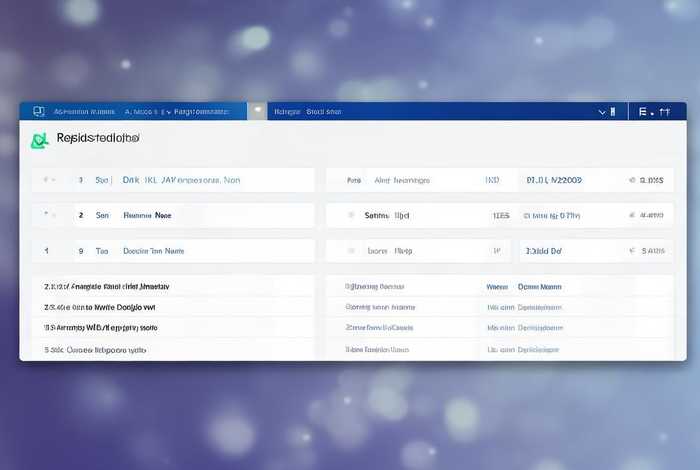This screenshot has height=470, width=700.
Task: Expand the chevron dropdown in top-right toolbar
Action: (x=601, y=112)
